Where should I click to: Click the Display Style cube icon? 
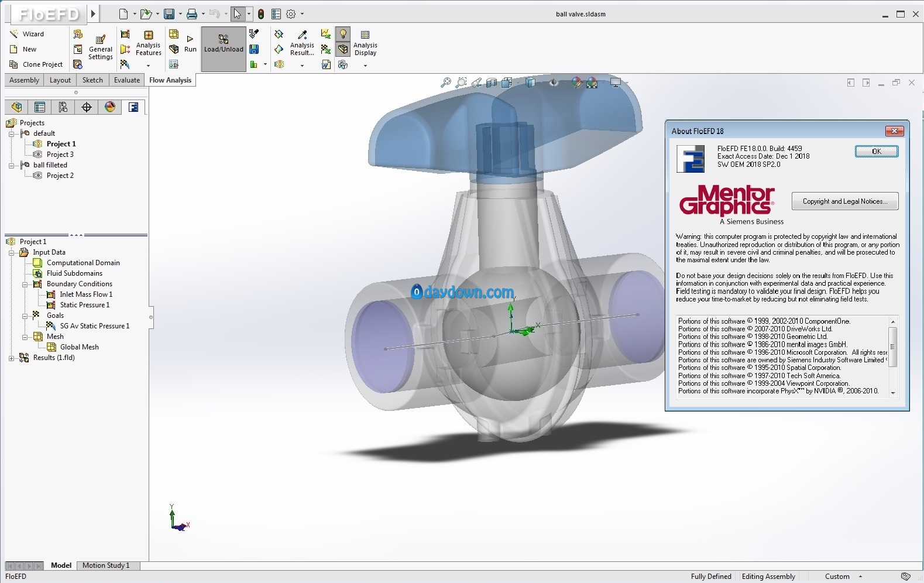pos(530,83)
